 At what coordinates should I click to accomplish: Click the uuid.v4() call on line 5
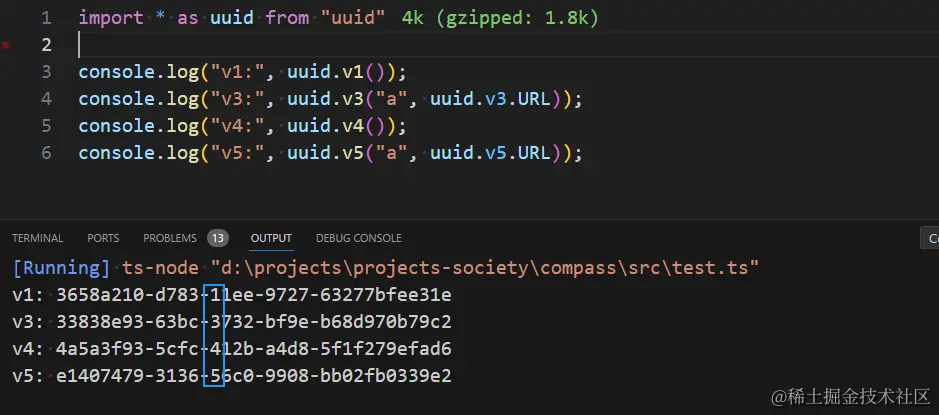point(339,126)
